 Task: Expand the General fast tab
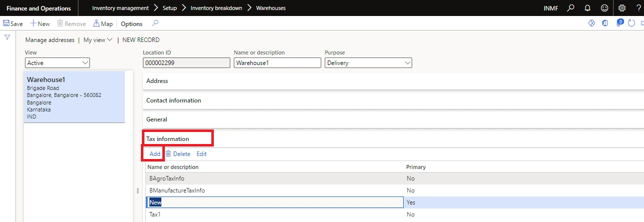(x=393, y=119)
